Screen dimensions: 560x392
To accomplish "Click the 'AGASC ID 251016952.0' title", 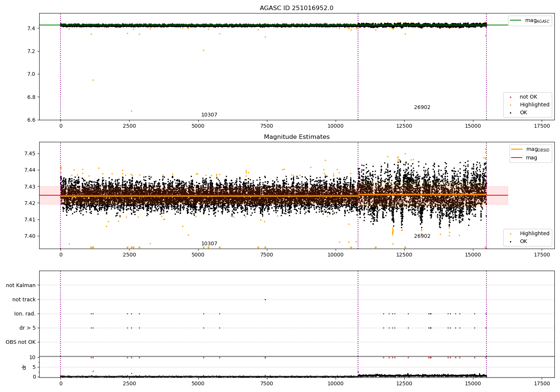I will point(296,8).
